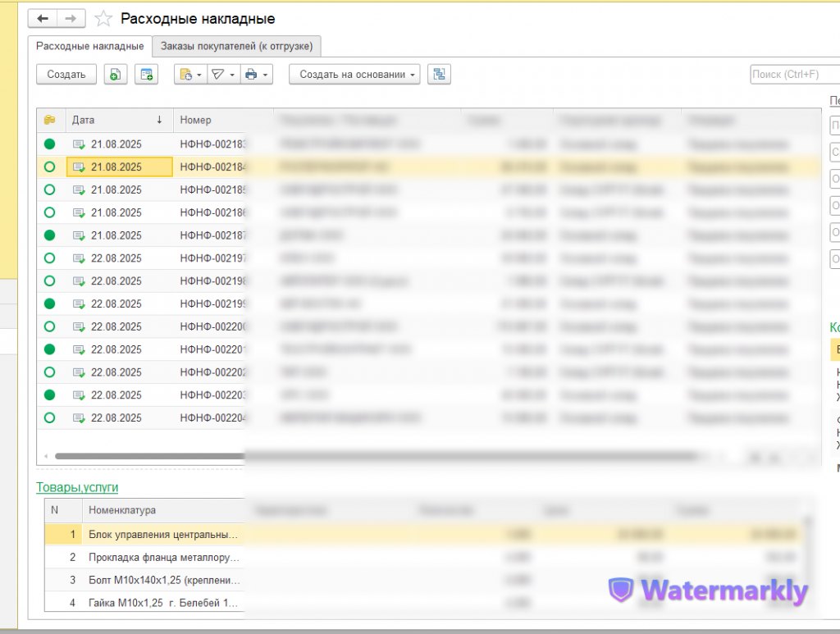Click the goods table vertical scrollbar
The width and height of the screenshot is (840, 634).
click(808, 563)
